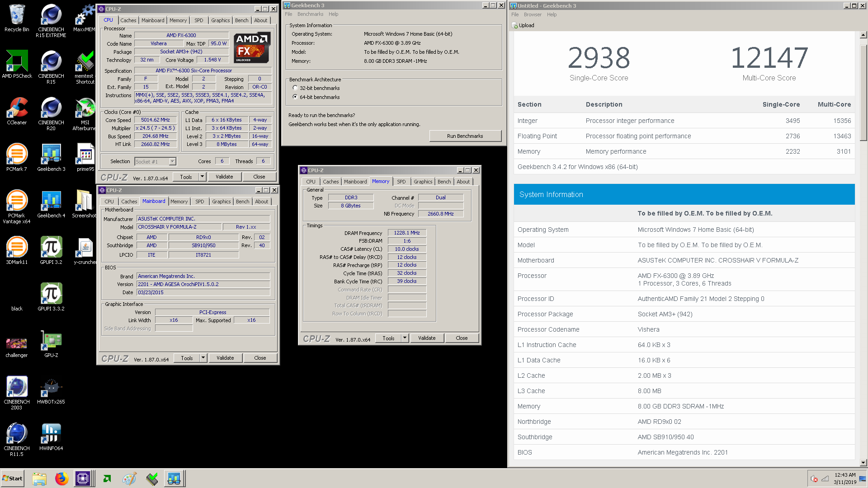Open the Benchmarks menu in Geekbench 3

(x=310, y=14)
